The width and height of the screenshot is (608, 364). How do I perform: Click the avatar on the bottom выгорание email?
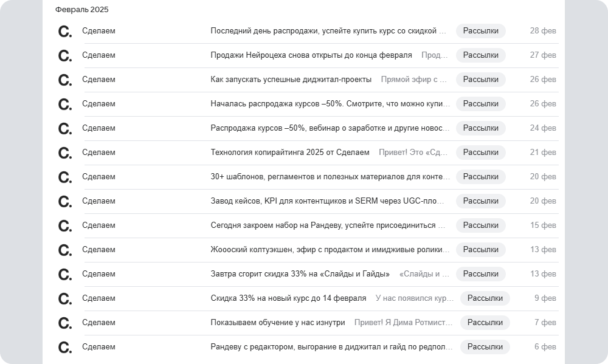(64, 347)
